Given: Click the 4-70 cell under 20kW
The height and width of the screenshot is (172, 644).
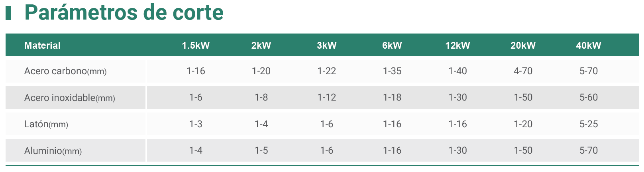Looking at the screenshot, I should click(523, 71).
